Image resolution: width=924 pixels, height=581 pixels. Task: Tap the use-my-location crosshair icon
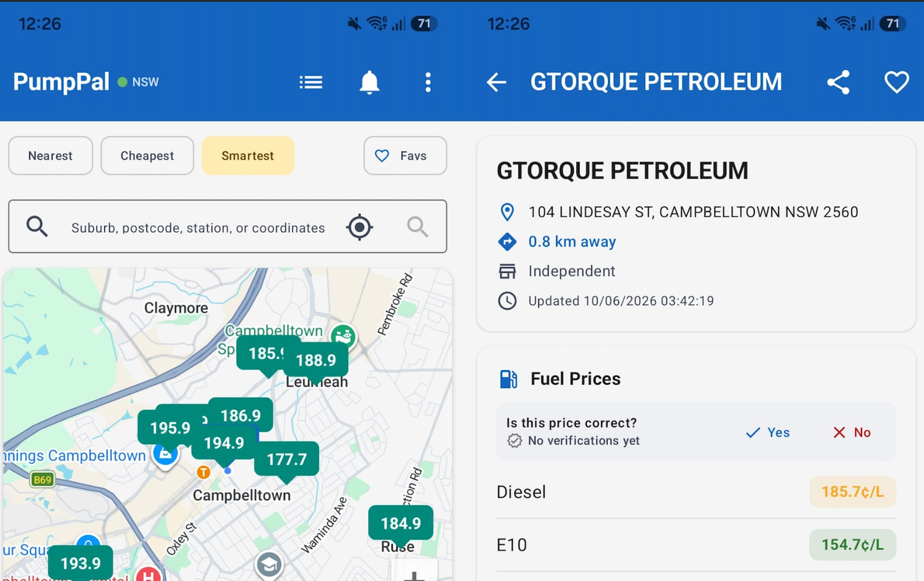point(359,227)
